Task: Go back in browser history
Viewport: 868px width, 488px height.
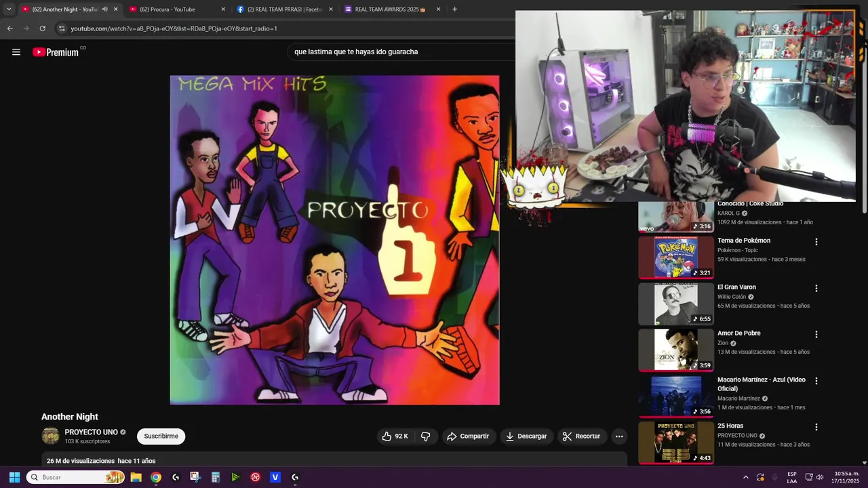Action: click(9, 28)
